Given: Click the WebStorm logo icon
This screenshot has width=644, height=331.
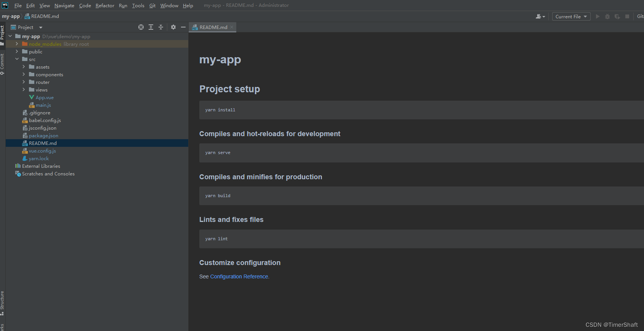Looking at the screenshot, I should point(5,5).
